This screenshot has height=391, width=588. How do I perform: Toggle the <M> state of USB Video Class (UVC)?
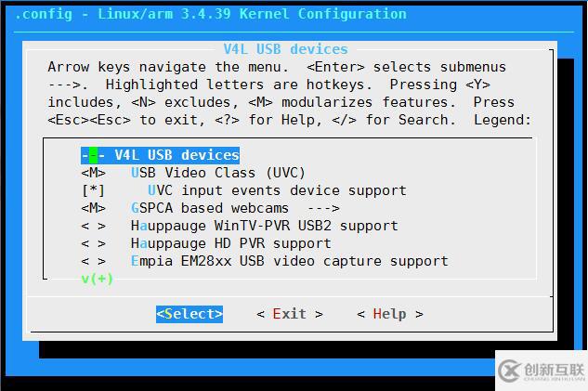tap(94, 173)
